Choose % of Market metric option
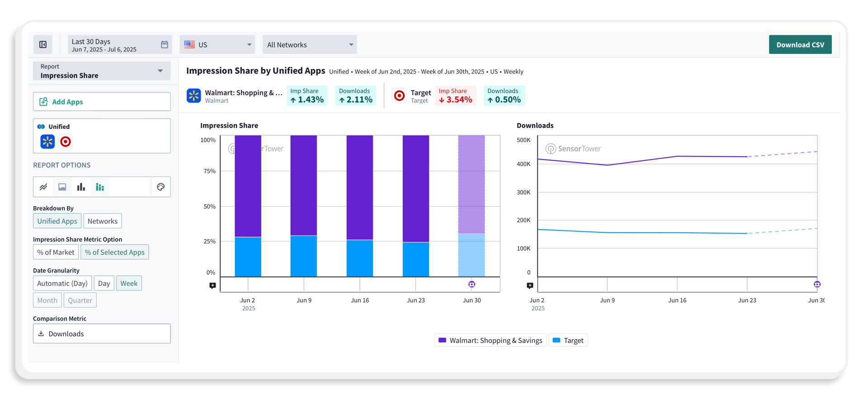 (x=56, y=252)
